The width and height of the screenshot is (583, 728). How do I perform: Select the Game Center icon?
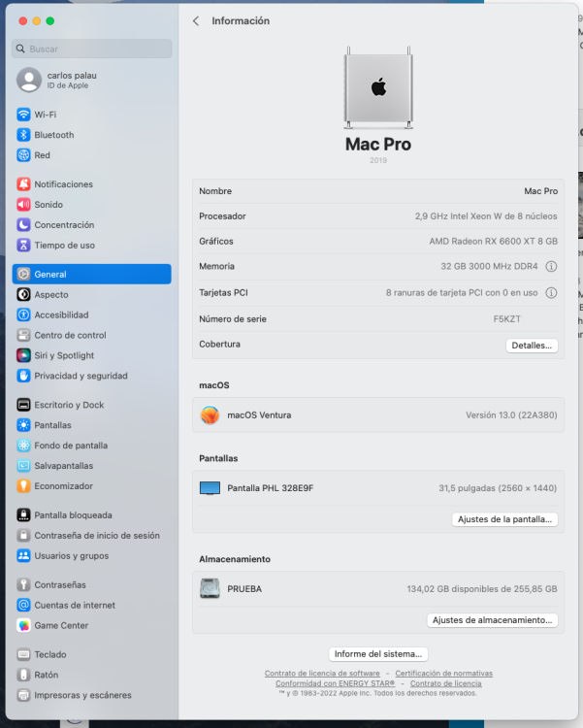tap(23, 625)
